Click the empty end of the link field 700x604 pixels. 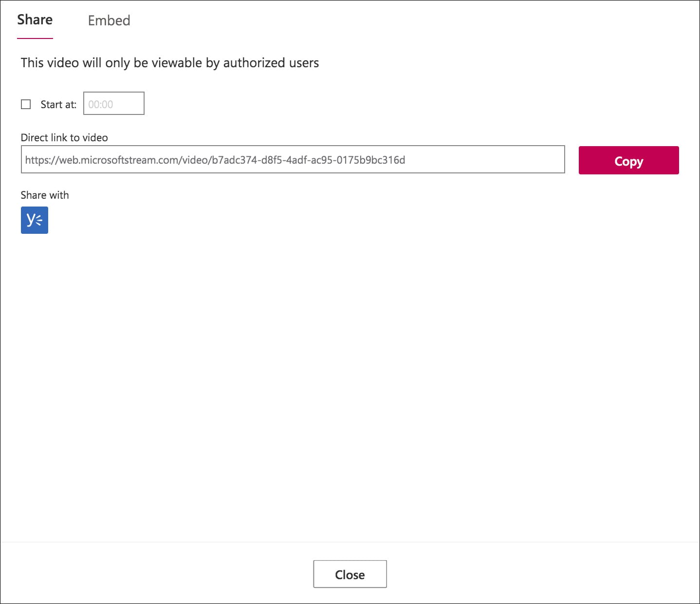point(487,159)
